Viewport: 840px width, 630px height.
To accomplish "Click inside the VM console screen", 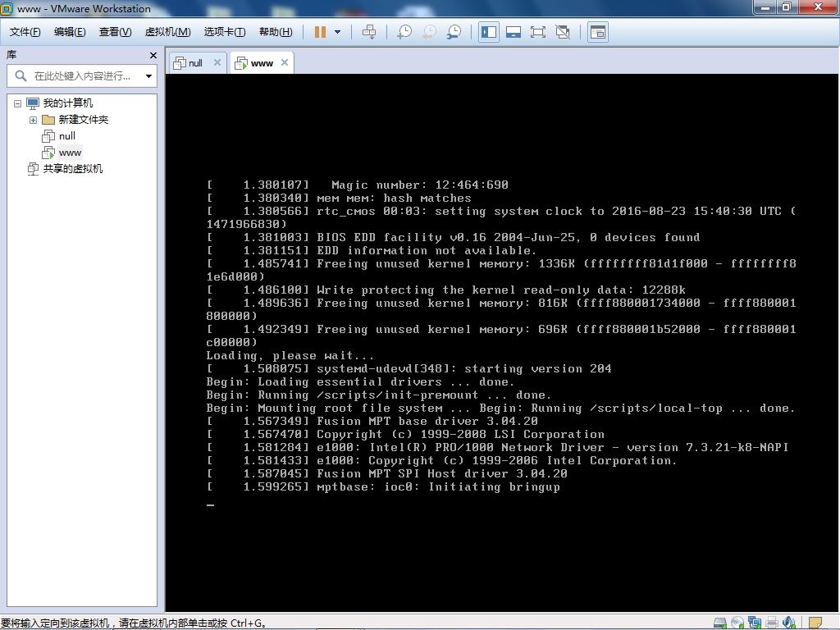I will [501, 343].
